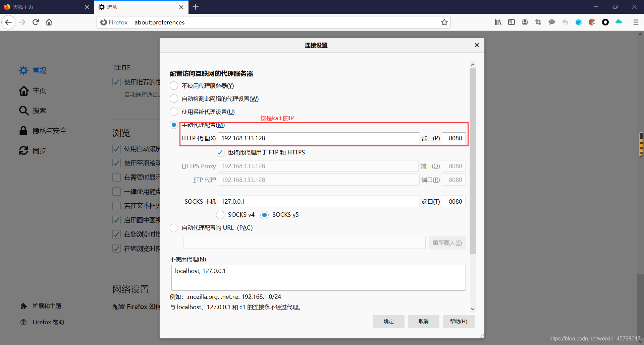Click the HTTP 代理 address field

[319, 138]
